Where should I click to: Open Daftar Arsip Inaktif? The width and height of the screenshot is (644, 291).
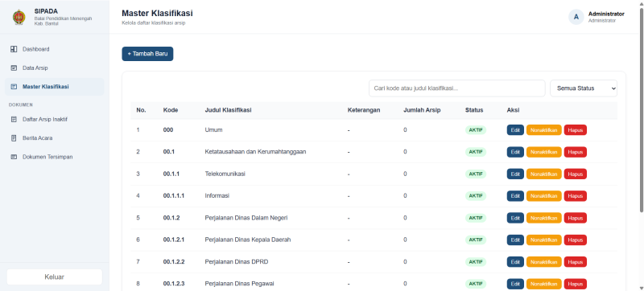pos(55,119)
